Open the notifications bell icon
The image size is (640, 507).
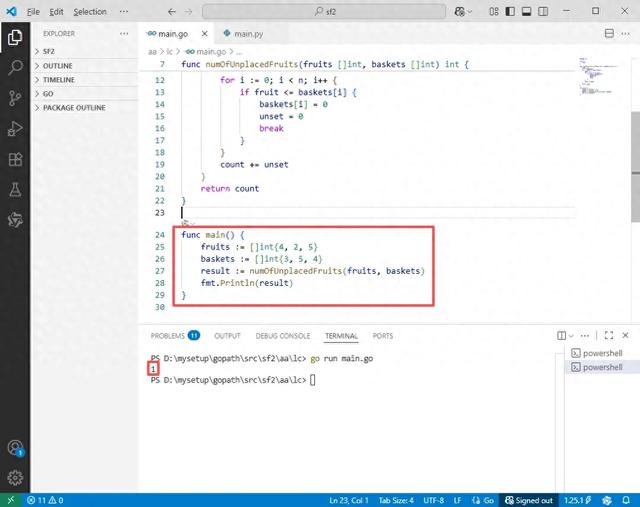tap(626, 500)
